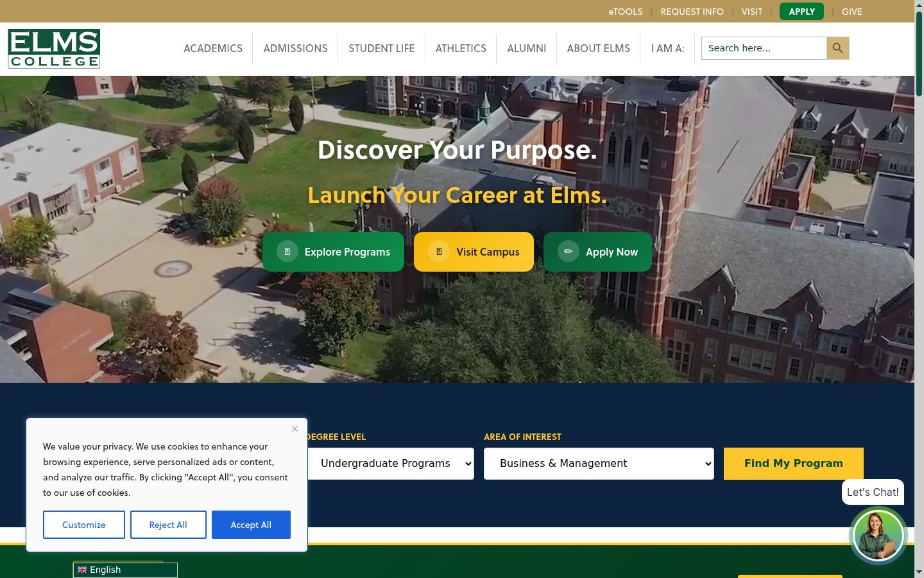Screen dimensions: 924x578
Task: Open the Academics menu
Action: pos(213,48)
